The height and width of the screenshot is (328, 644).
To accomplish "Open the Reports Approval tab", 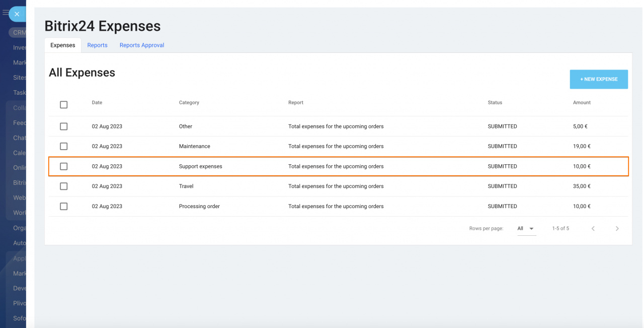I will [x=142, y=45].
